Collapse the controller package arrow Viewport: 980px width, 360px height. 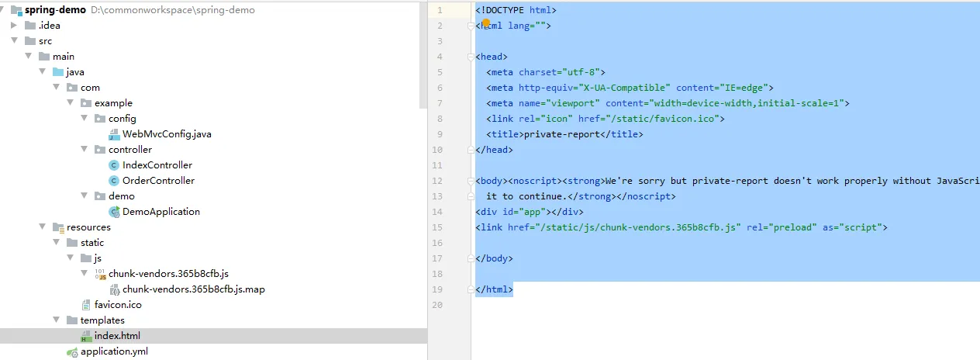point(85,150)
